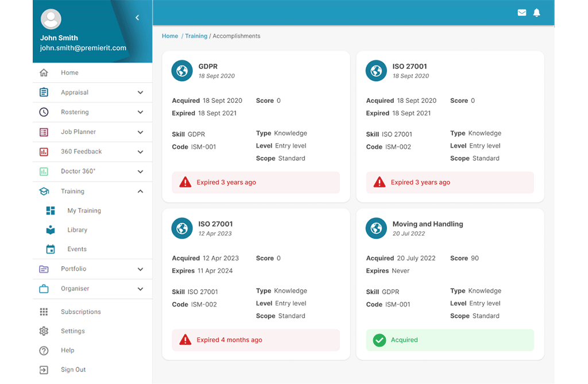Click globe icon on Moving and Handling card
This screenshot has width=588, height=384.
(x=376, y=228)
